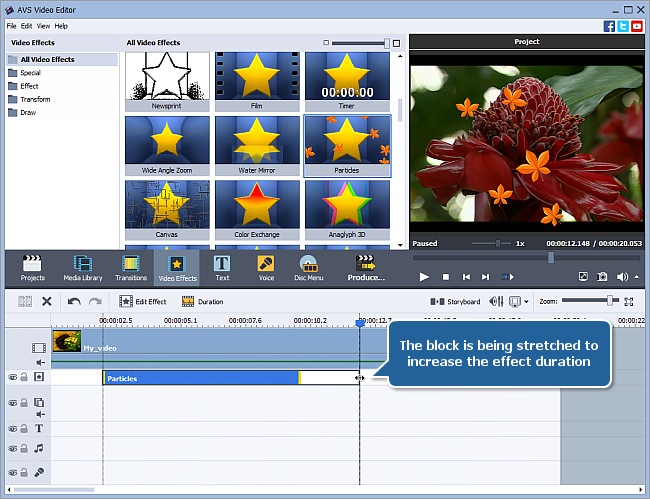Toggle visibility of the text track
Screen dimensions: 650x499
[x=13, y=429]
